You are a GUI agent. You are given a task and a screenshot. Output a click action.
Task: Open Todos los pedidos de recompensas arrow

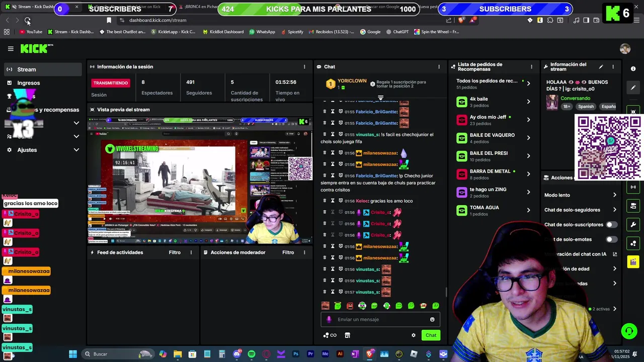(x=528, y=83)
